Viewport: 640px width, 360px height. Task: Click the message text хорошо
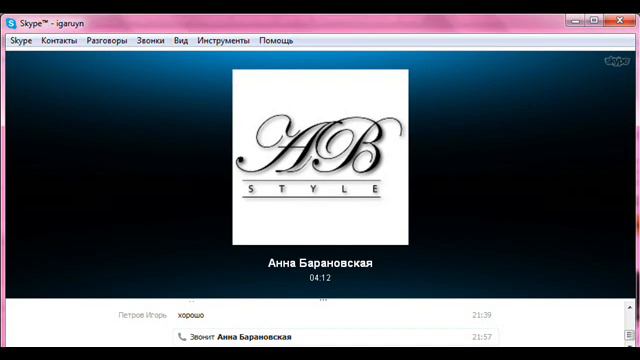pyautogui.click(x=191, y=315)
